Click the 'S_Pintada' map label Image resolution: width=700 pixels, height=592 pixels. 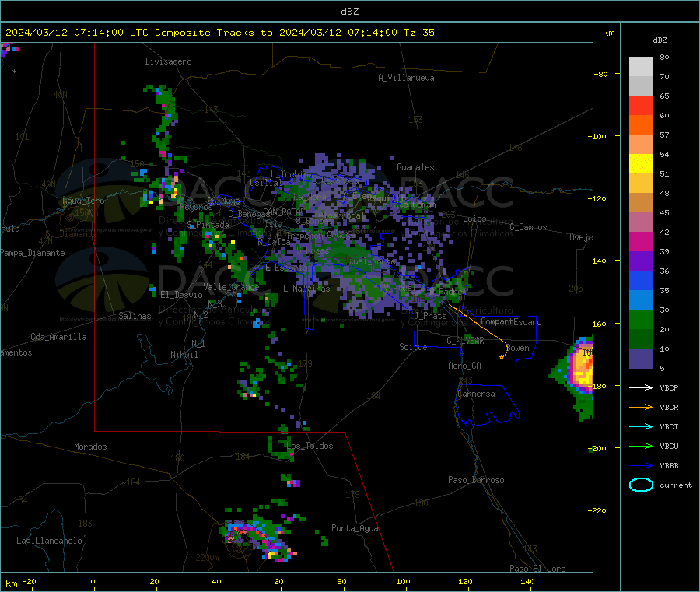point(208,225)
